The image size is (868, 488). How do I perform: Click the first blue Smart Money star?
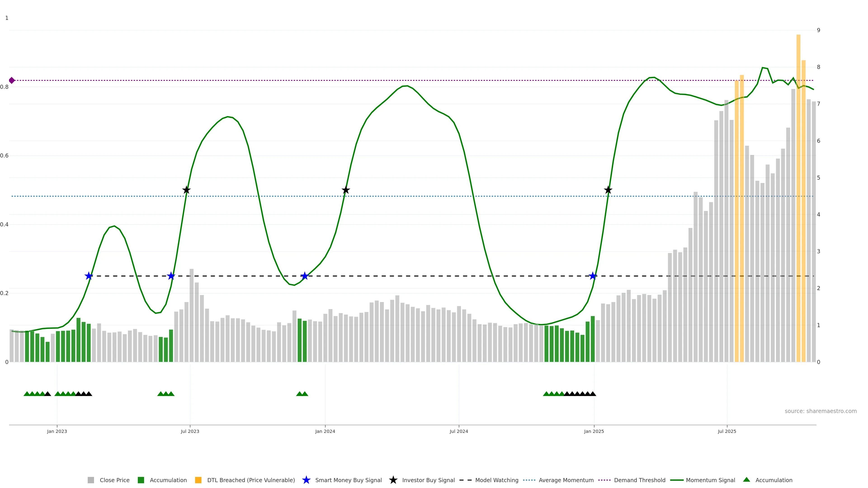89,276
